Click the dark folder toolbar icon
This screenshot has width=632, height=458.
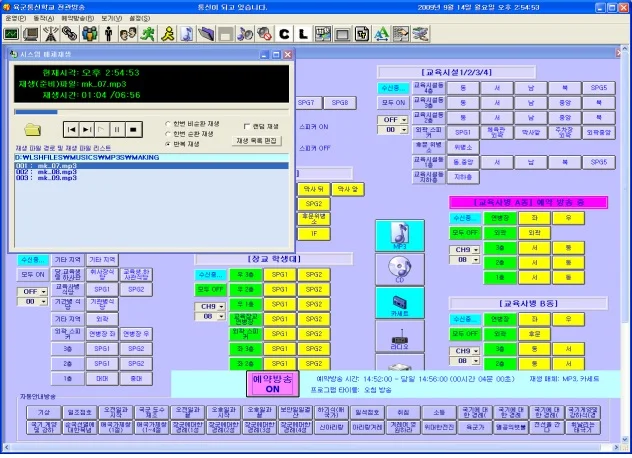[x=206, y=34]
